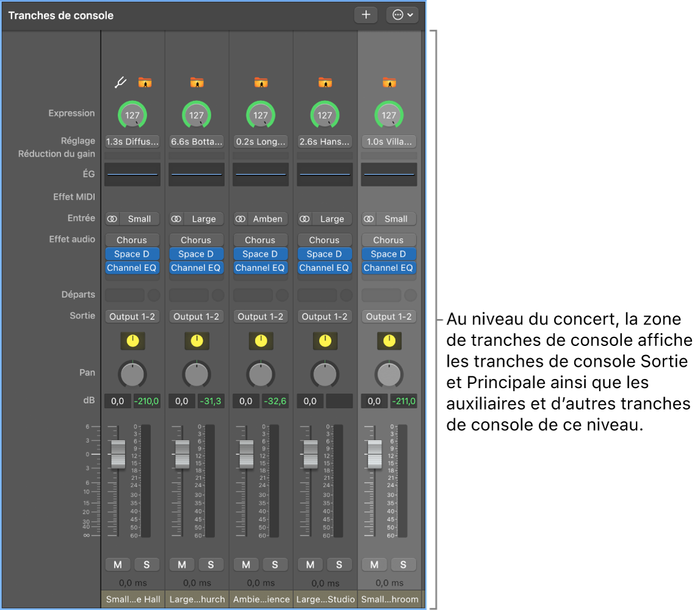Image resolution: width=700 pixels, height=610 pixels.
Task: Open the patch folder icon above the first strip
Action: (144, 81)
